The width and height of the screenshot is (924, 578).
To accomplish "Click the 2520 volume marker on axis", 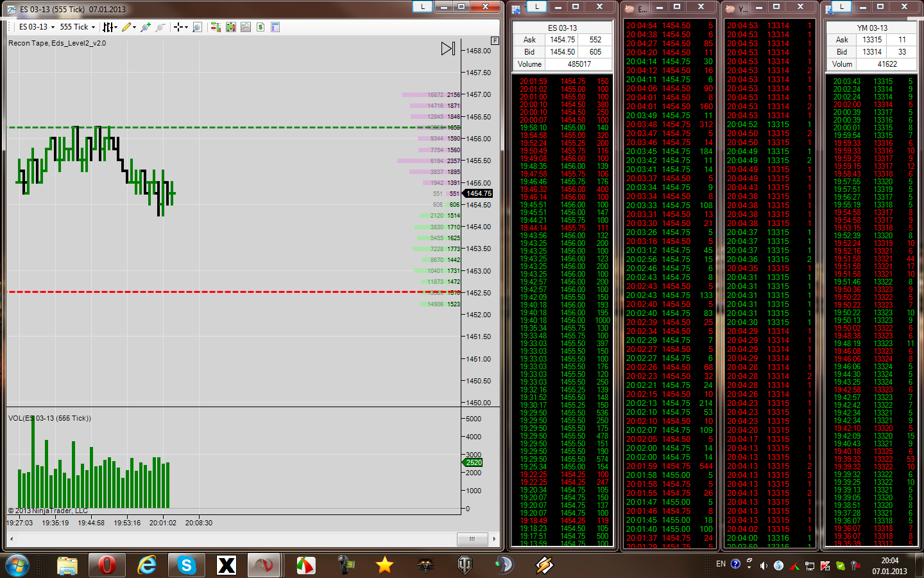I will point(474,462).
